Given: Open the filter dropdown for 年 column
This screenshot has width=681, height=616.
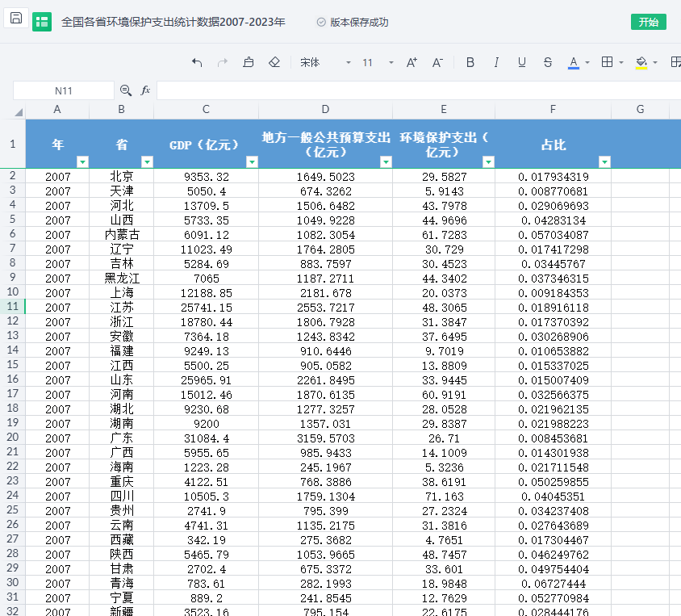Looking at the screenshot, I should pos(82,162).
